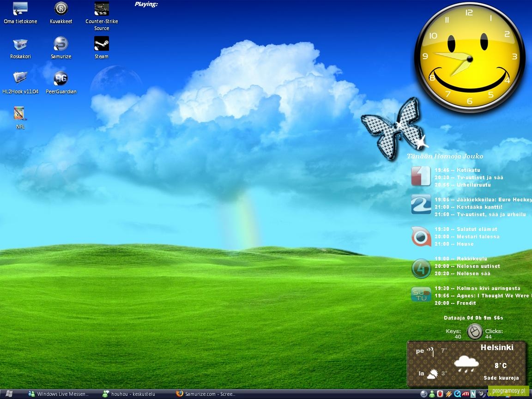This screenshot has width=532, height=399.
Task: Launch PeerGuardian from the desktop
Action: tap(61, 83)
